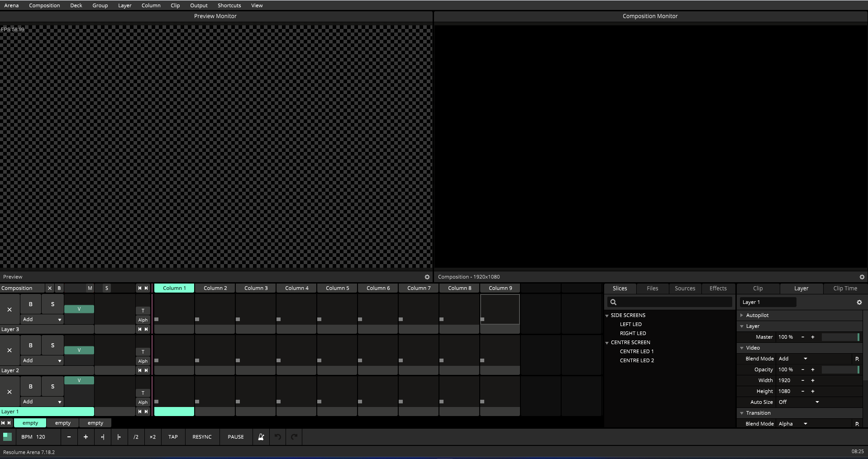This screenshot has height=459, width=868.
Task: Open Preview Monitor settings gear
Action: click(x=427, y=277)
